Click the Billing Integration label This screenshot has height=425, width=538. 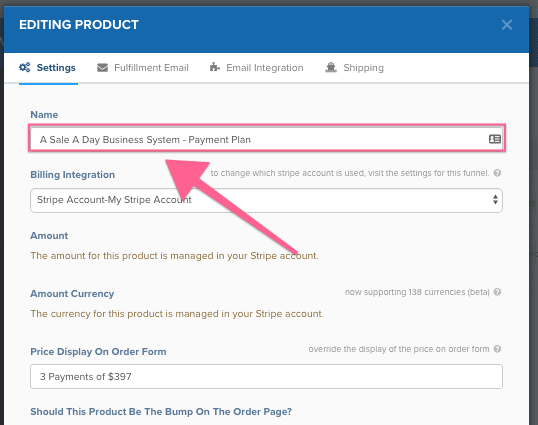pos(72,175)
